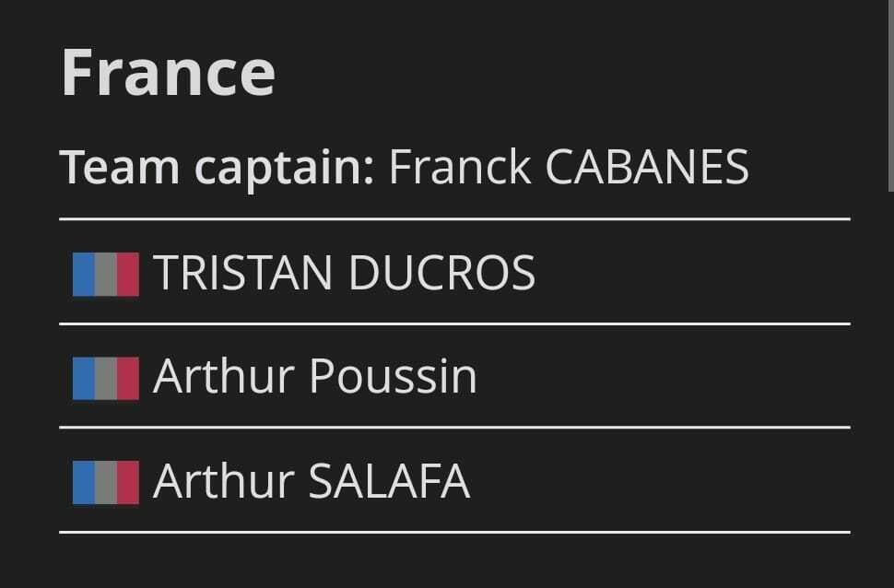
Task: Click the first name Franck
Action: tap(459, 168)
